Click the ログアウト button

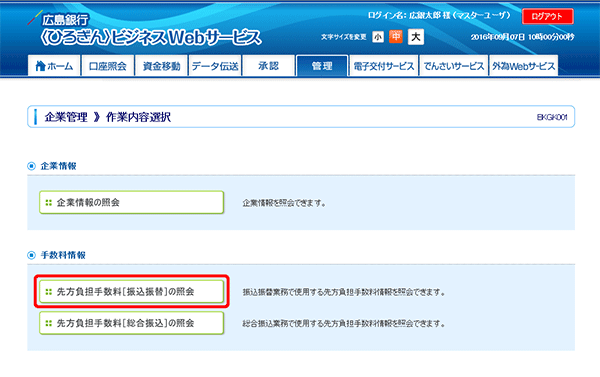(x=548, y=16)
